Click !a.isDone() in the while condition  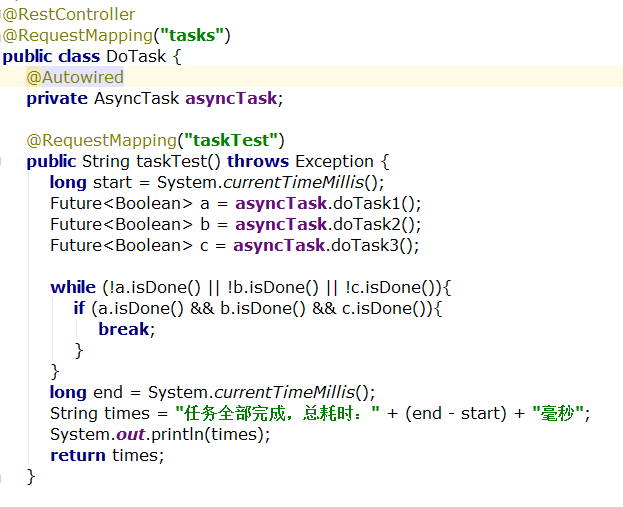point(155,287)
